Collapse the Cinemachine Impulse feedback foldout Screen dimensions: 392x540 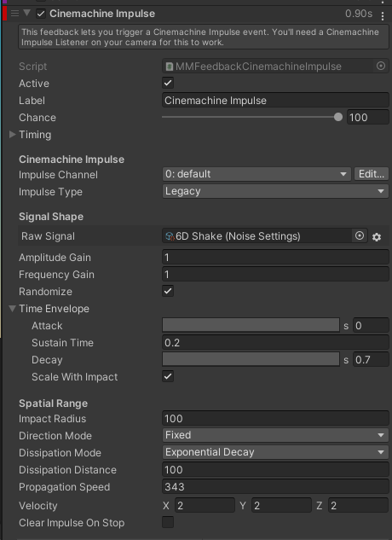coord(26,14)
